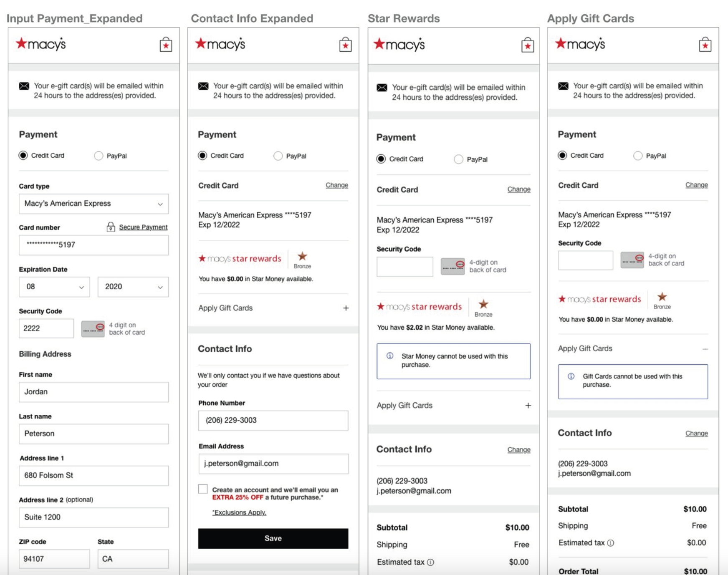Click card-back security code icon in Star Rewards screen
Image resolution: width=728 pixels, height=575 pixels.
tap(452, 266)
